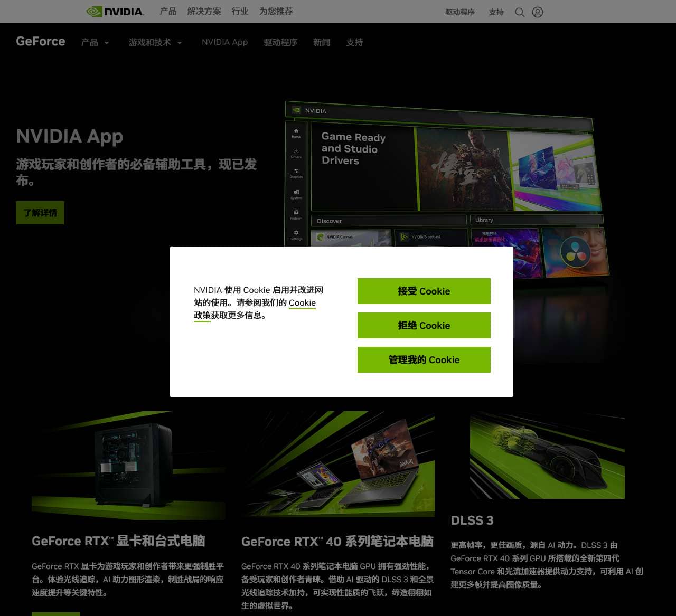Expand the GeForce 产品 dropdown
The height and width of the screenshot is (616, 676).
click(x=95, y=42)
